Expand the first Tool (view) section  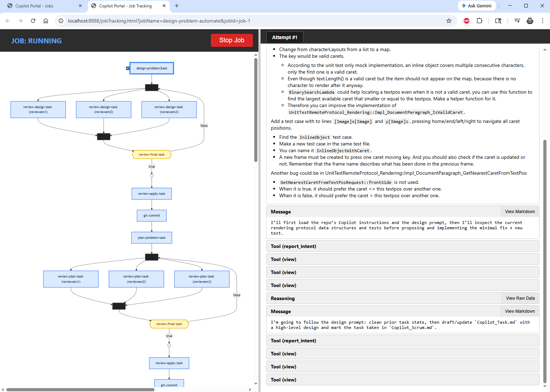click(x=402, y=259)
